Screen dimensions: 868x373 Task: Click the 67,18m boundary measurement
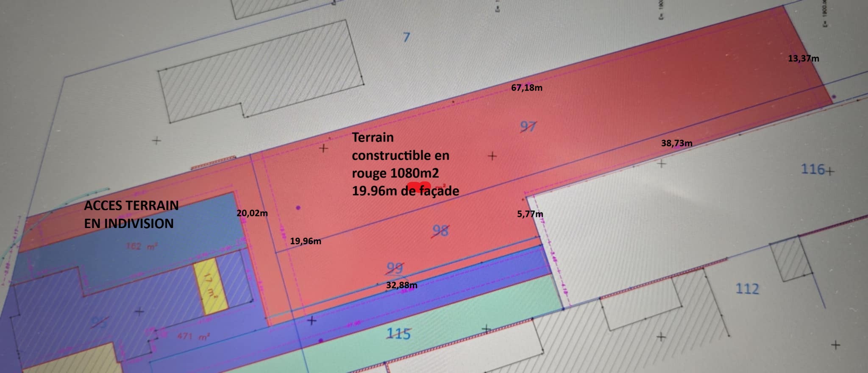tap(526, 88)
